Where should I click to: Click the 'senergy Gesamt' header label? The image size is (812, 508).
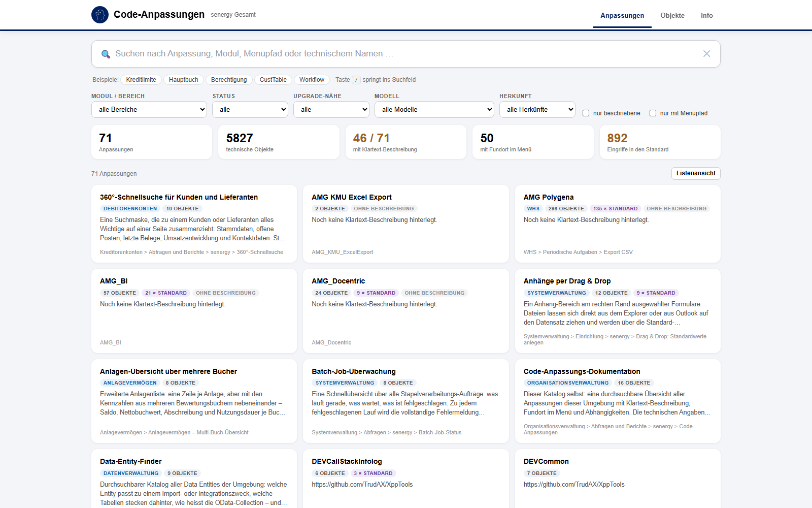click(x=233, y=15)
